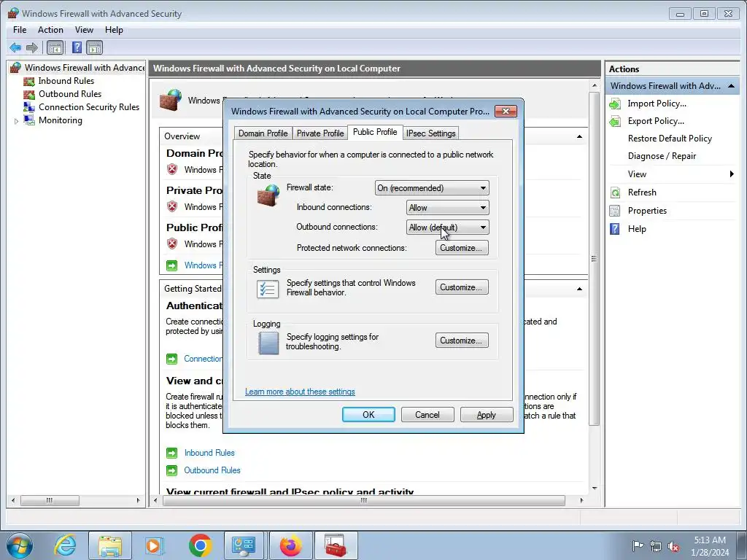Click the Show/Hide Action Pane toolbar icon

(94, 47)
